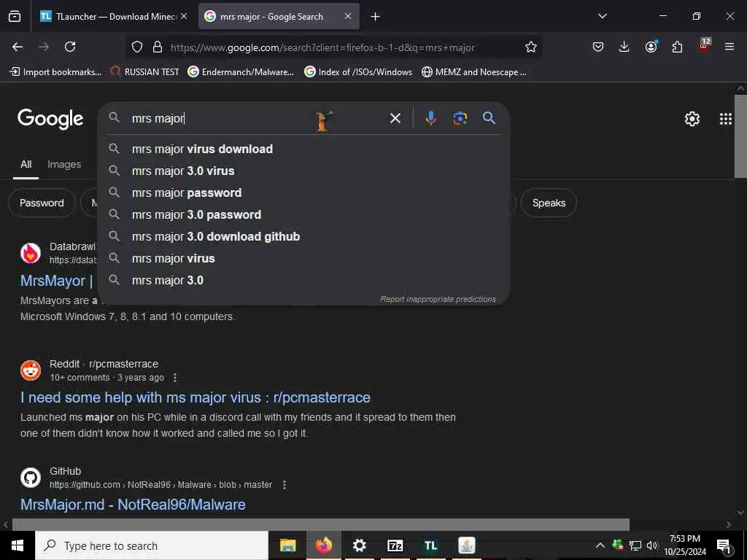This screenshot has width=747, height=560.
Task: Open the Firefox downloads panel
Action: [624, 47]
